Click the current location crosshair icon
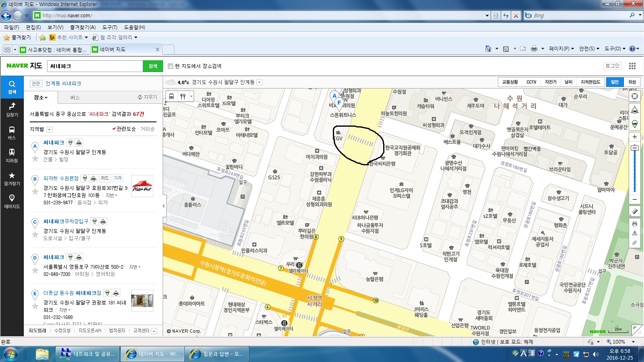This screenshot has height=362, width=644. [x=635, y=96]
